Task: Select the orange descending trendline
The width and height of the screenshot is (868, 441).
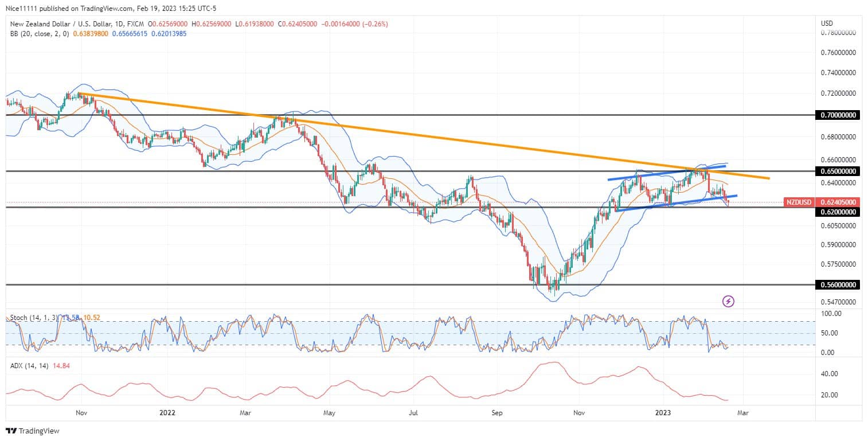Action: pyautogui.click(x=424, y=136)
